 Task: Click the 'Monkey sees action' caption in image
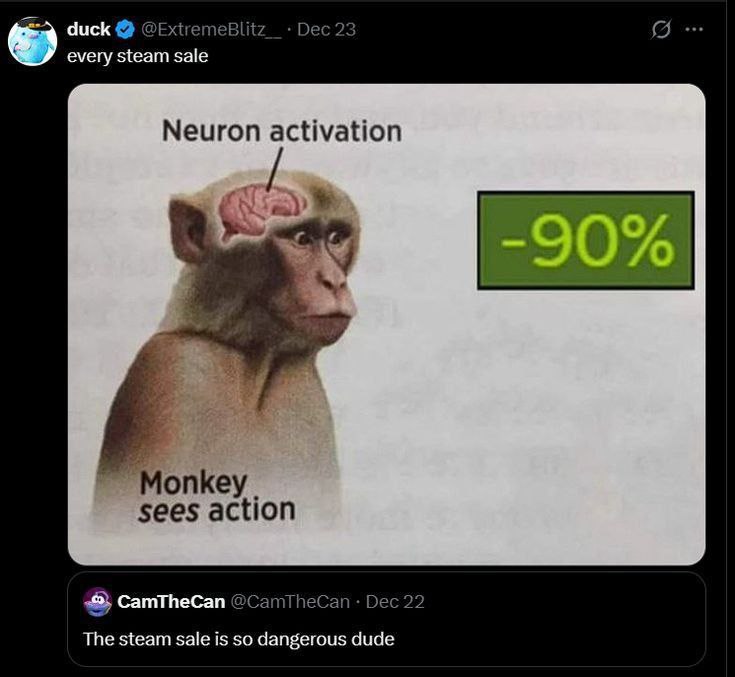pyautogui.click(x=217, y=496)
